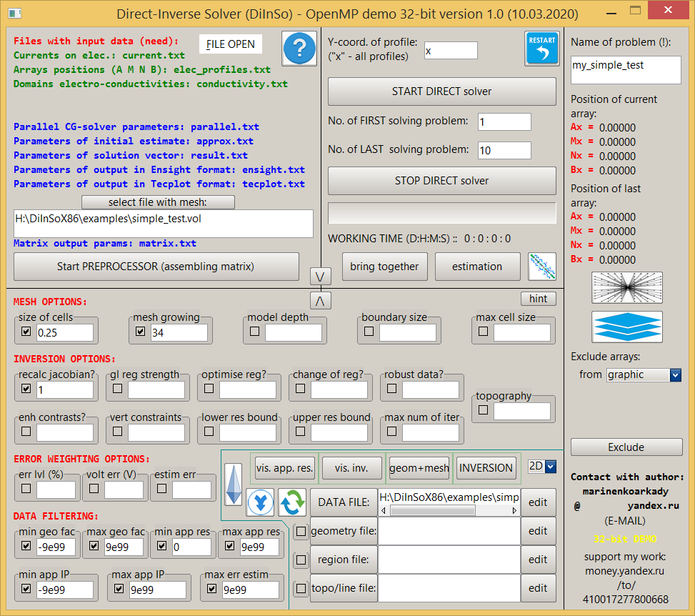This screenshot has width=695, height=616.
Task: Click edit next to region file
Action: pyautogui.click(x=538, y=560)
